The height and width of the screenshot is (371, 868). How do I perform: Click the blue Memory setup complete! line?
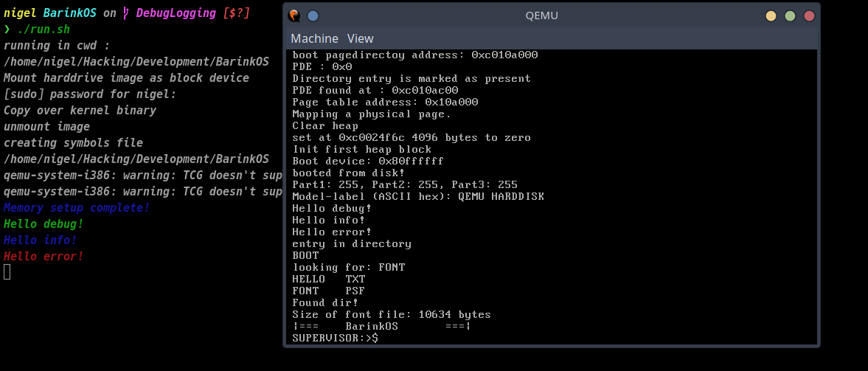pos(77,207)
